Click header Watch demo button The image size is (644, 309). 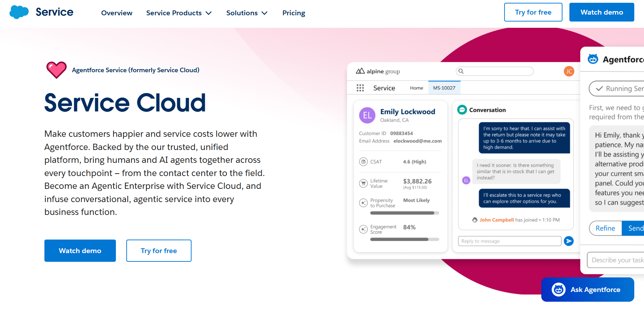602,12
